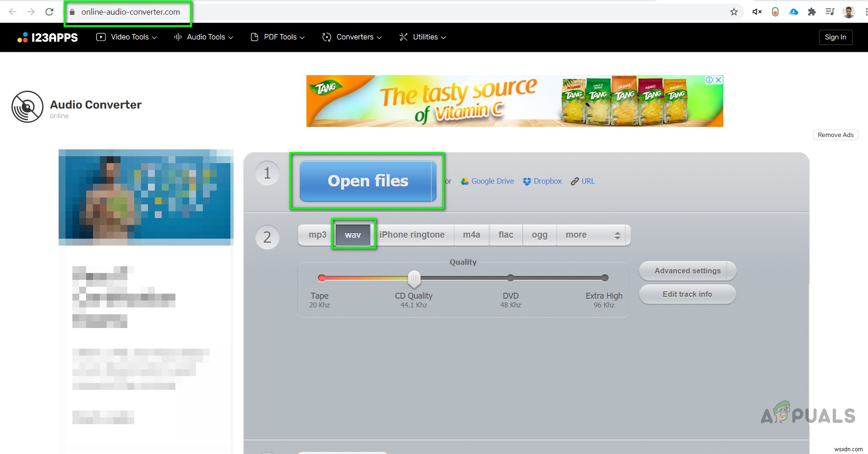
Task: Click the Sign In button
Action: [x=835, y=37]
